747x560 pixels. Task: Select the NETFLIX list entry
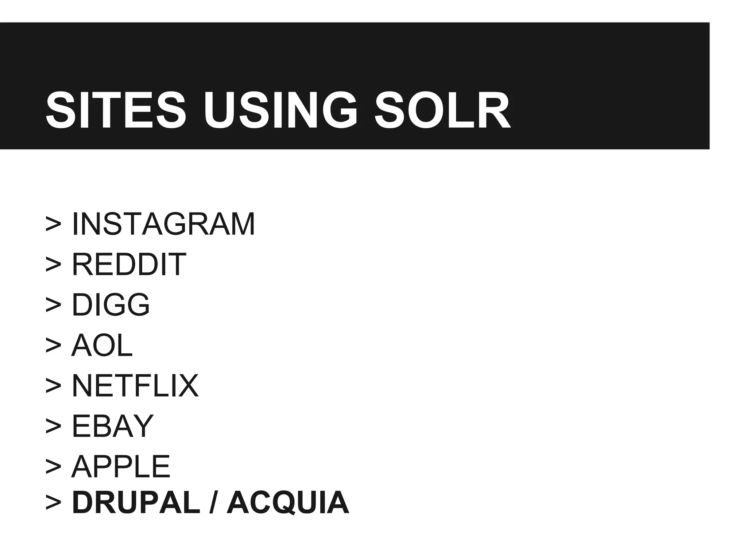135,386
